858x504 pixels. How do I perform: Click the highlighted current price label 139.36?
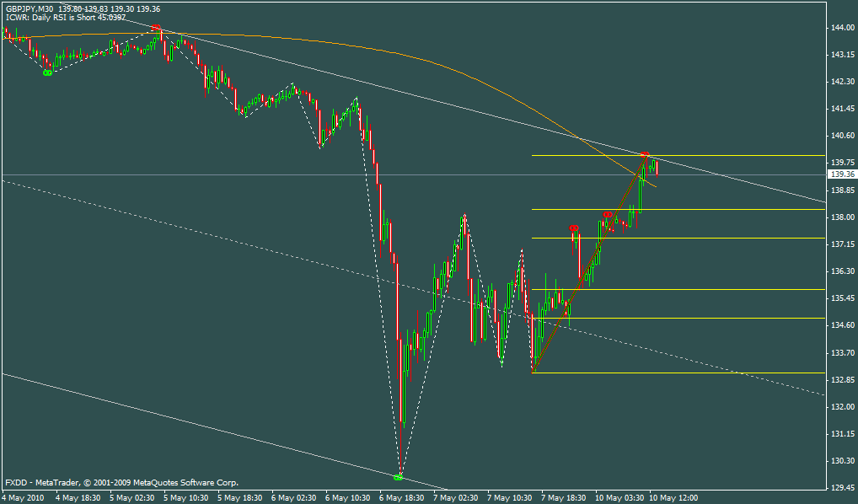point(843,174)
